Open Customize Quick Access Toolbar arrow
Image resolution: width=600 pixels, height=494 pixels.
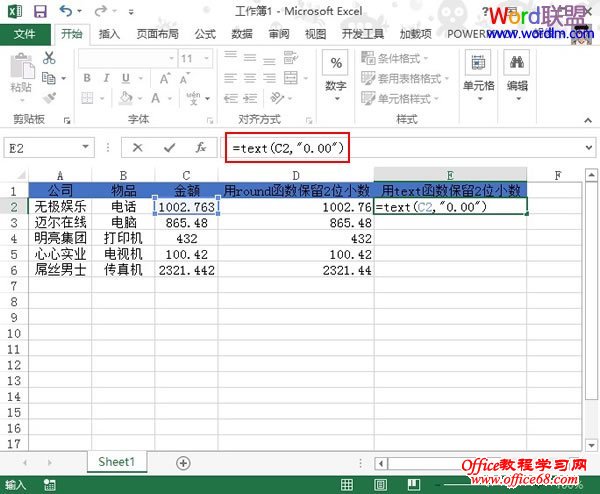pyautogui.click(x=131, y=12)
